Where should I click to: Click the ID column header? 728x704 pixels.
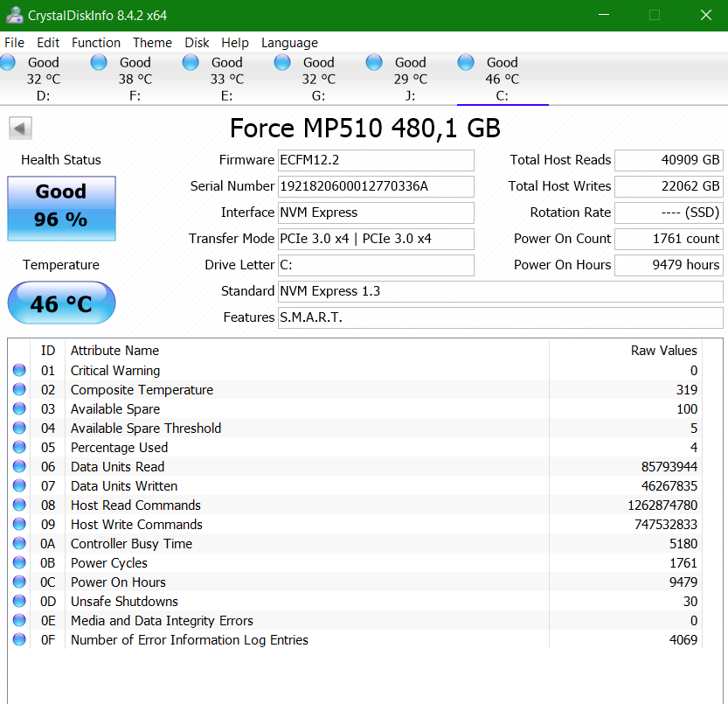(x=48, y=351)
